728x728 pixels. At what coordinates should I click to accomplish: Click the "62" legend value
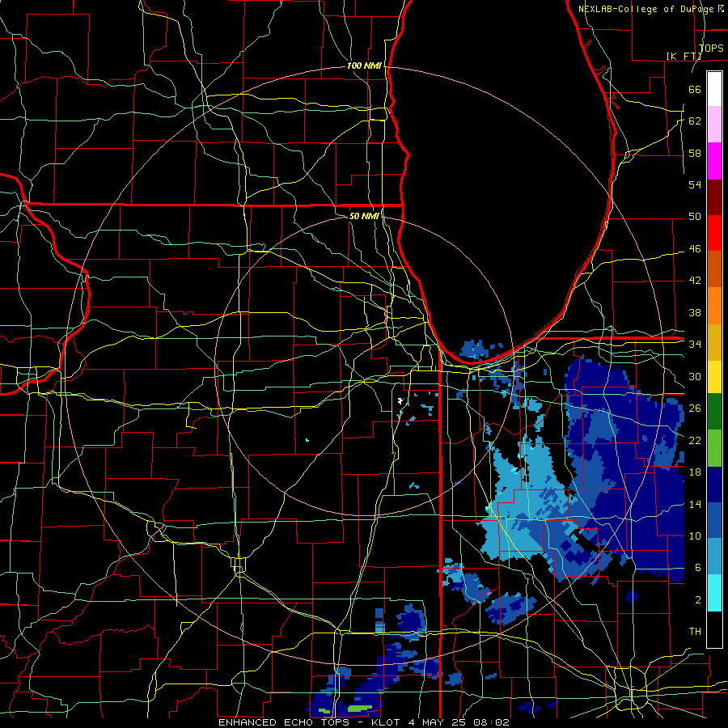695,121
